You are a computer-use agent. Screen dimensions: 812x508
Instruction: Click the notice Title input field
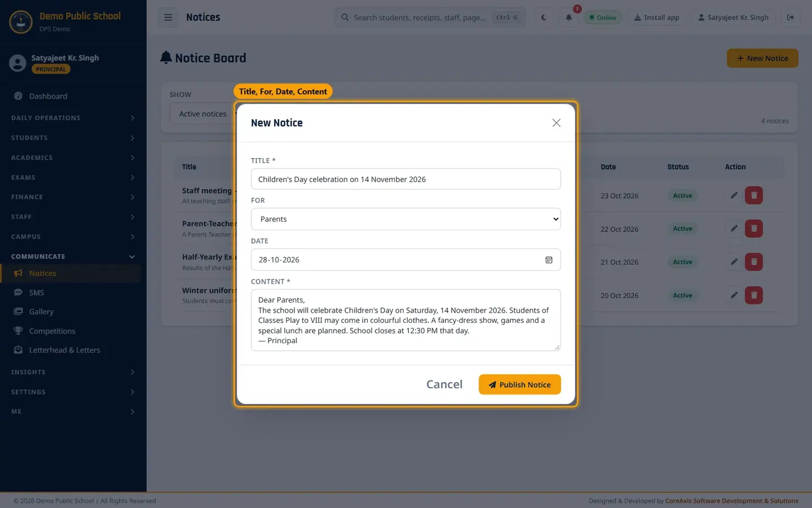[x=406, y=179]
